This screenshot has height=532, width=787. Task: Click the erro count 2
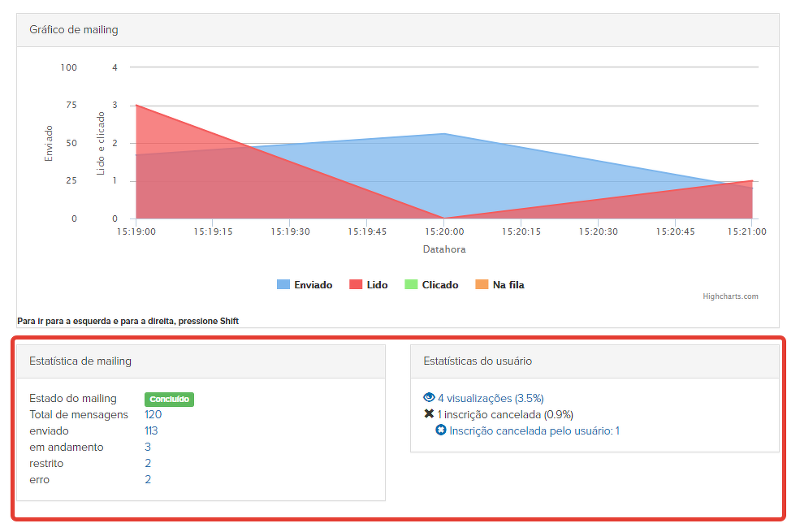(x=148, y=479)
